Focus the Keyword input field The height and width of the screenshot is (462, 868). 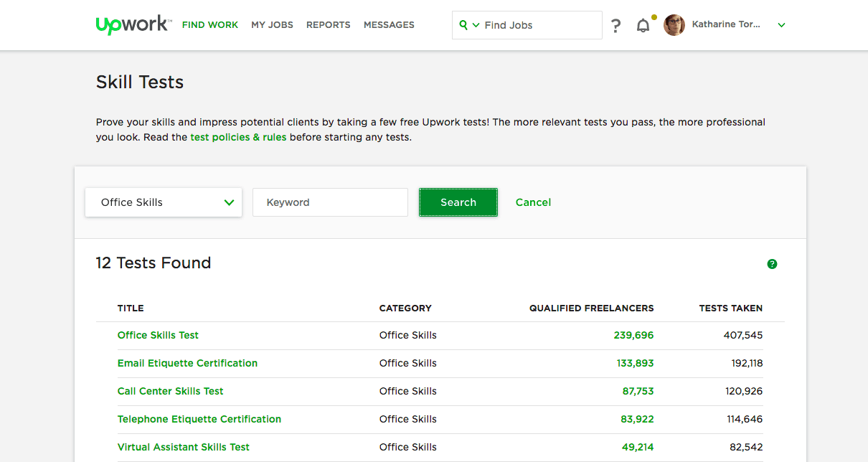click(330, 202)
